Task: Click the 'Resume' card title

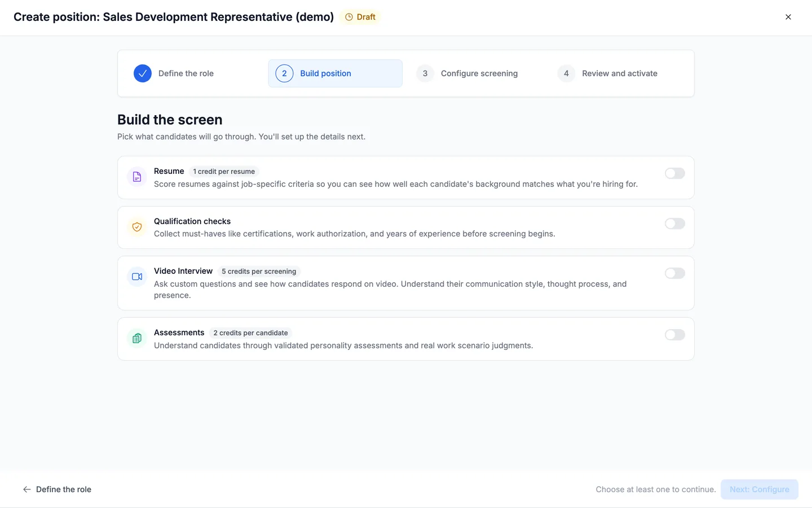Action: (169, 171)
